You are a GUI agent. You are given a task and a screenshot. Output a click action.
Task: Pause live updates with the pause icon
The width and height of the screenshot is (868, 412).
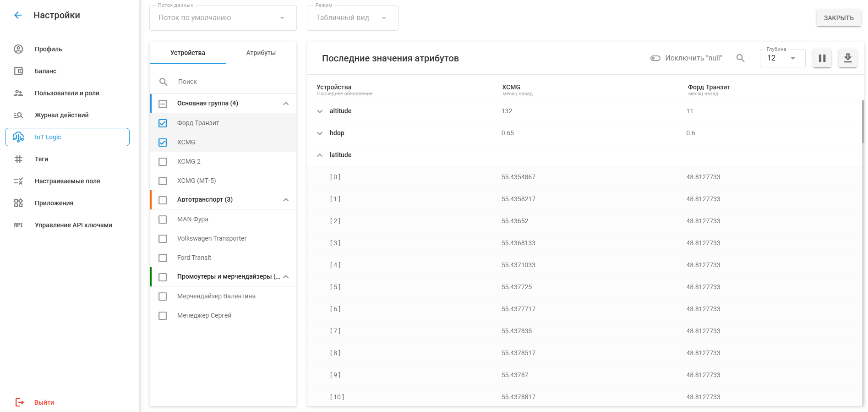coord(822,58)
